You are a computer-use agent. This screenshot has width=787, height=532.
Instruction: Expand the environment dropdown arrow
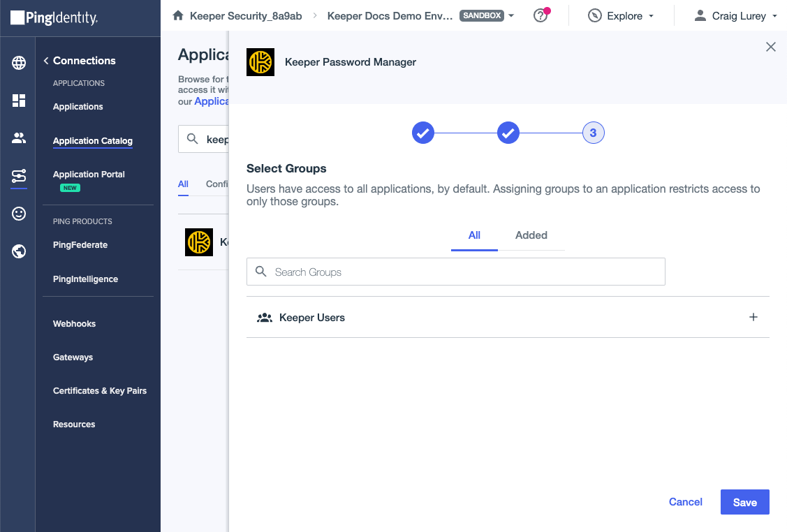511,15
